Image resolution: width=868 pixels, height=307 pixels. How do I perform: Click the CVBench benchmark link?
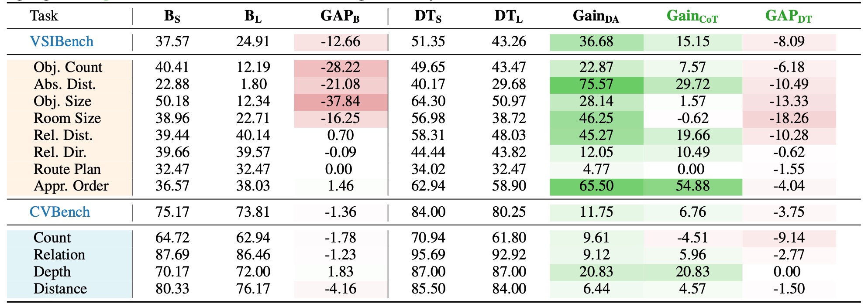(x=60, y=212)
